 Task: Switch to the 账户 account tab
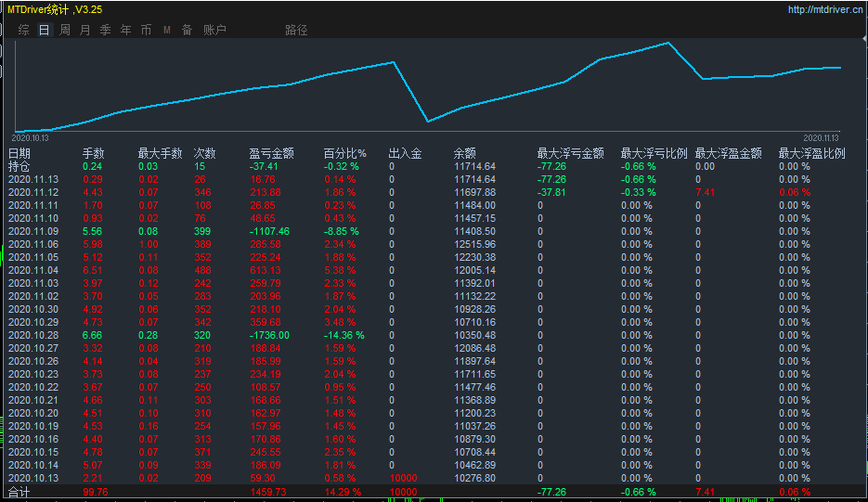[214, 30]
